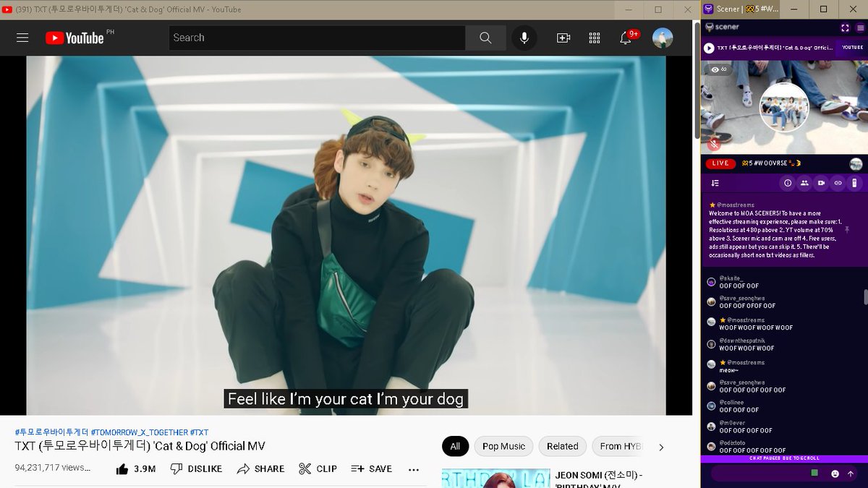
Task: Click the @m0ever username in chat
Action: pyautogui.click(x=732, y=423)
